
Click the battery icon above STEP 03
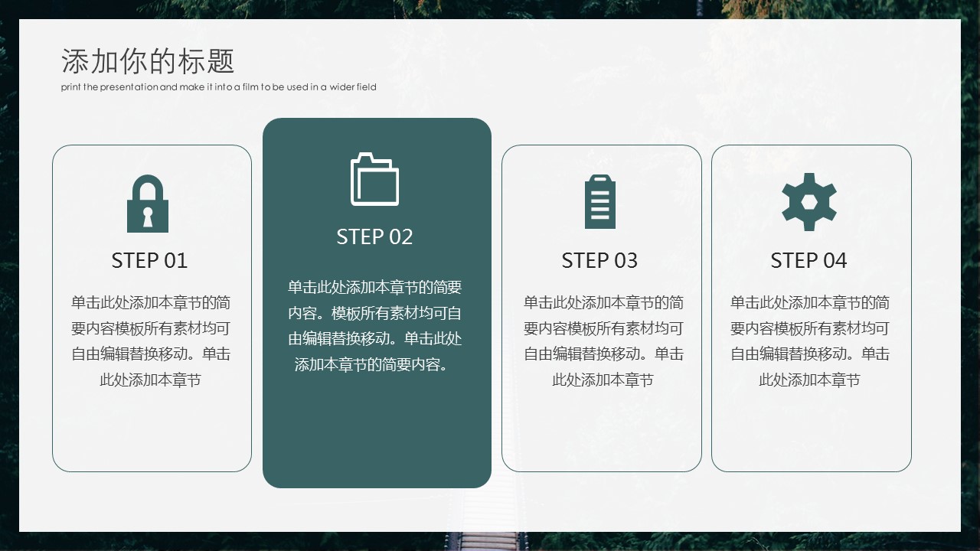(599, 202)
